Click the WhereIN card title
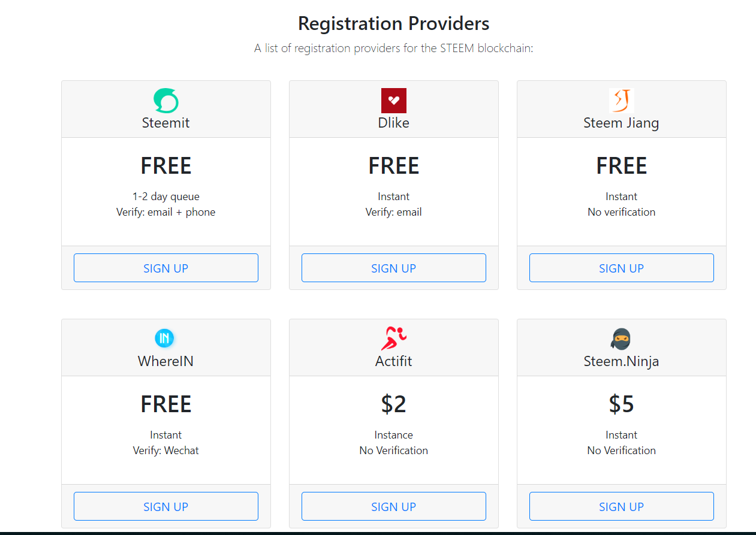This screenshot has width=756, height=535. (165, 361)
